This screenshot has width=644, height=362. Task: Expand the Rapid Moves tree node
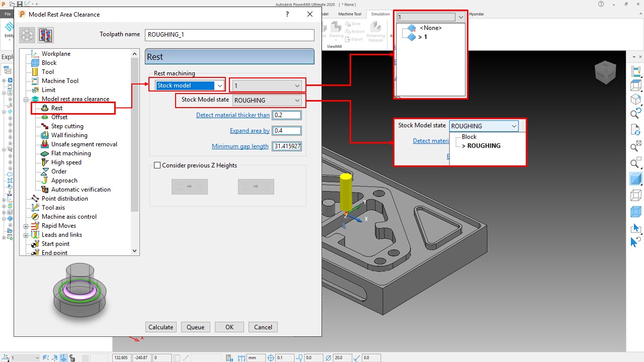tap(26, 225)
